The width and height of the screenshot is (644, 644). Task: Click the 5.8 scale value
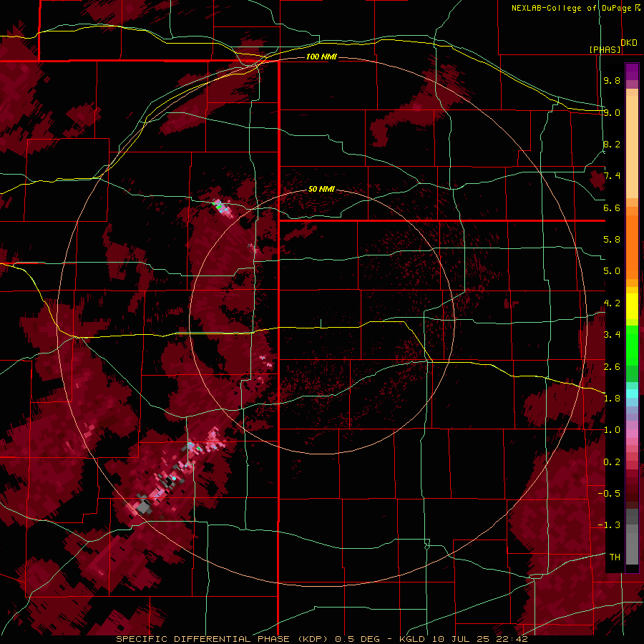tap(612, 240)
